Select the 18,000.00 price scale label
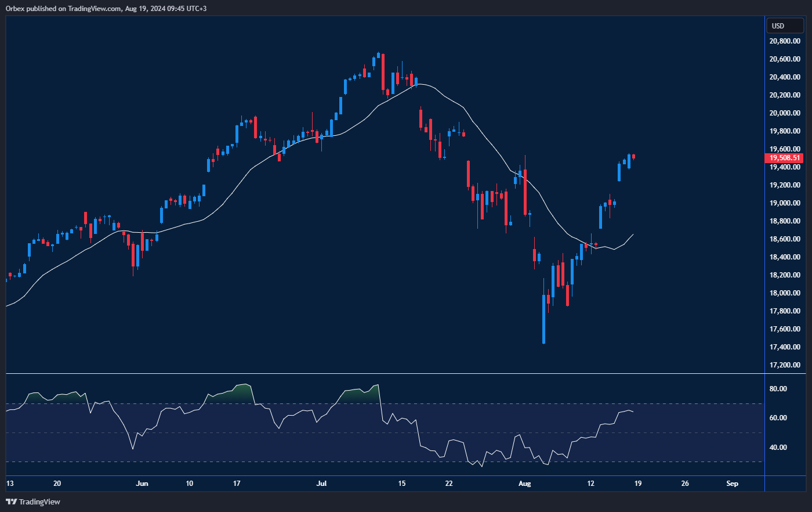This screenshot has height=512, width=812. pos(785,293)
